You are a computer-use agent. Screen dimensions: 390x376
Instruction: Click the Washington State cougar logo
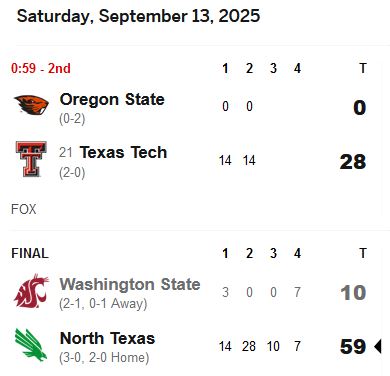click(x=31, y=291)
